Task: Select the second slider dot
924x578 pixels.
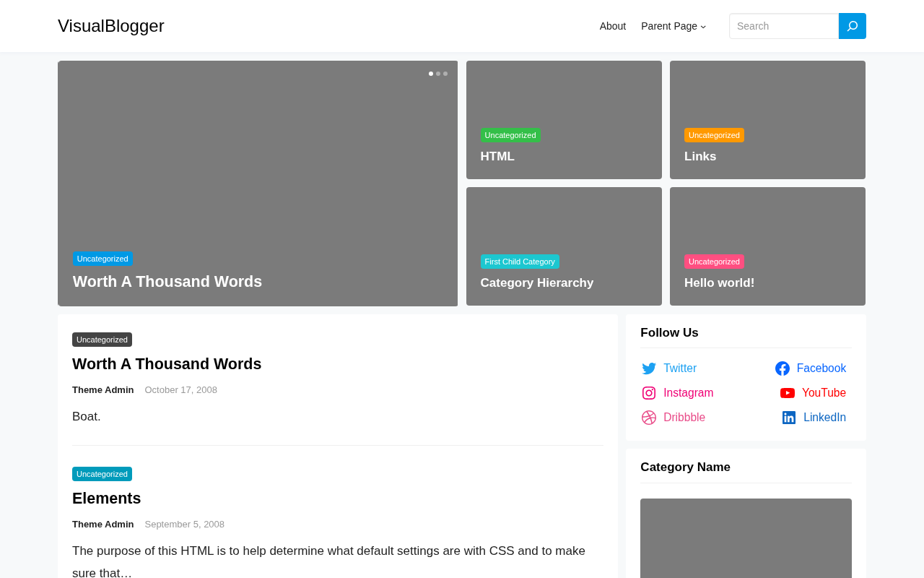Action: click(x=438, y=74)
